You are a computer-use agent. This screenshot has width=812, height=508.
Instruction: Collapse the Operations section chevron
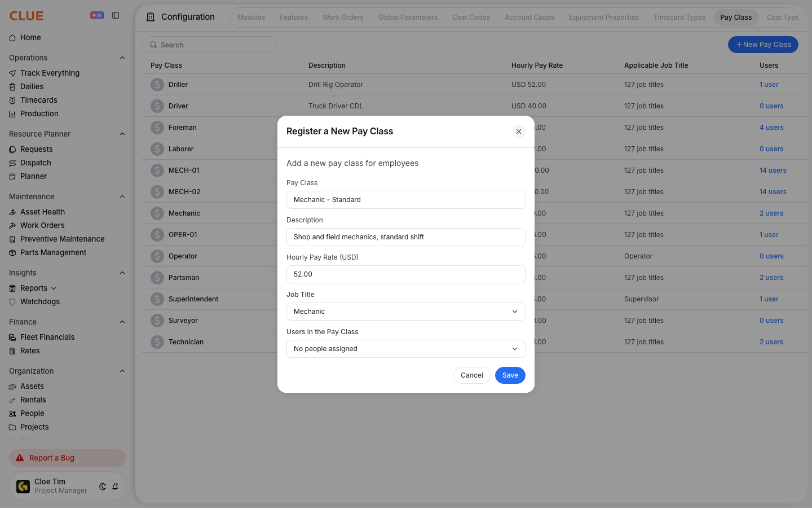pos(122,58)
